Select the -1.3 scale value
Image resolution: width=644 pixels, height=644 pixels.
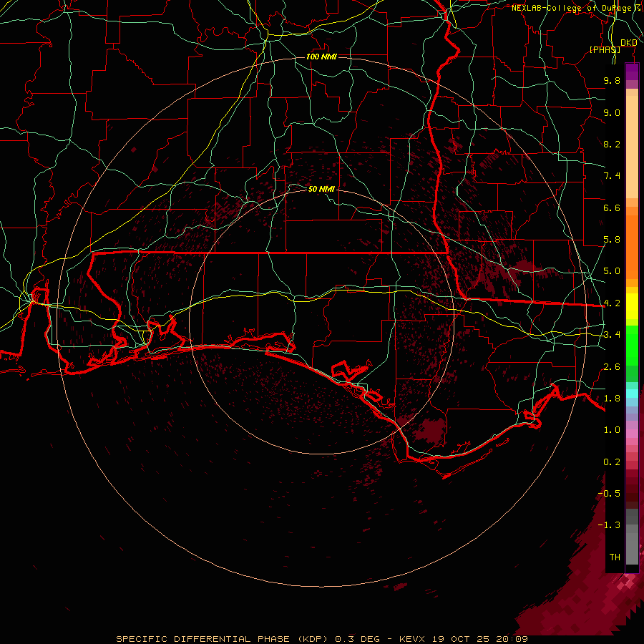point(609,525)
